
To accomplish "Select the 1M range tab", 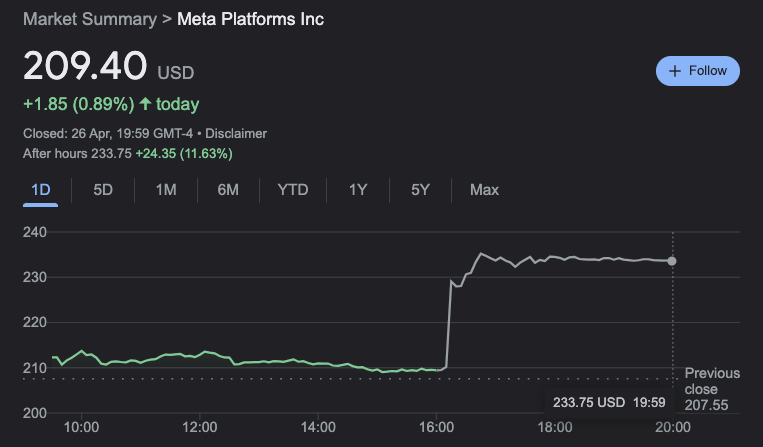I will [166, 190].
